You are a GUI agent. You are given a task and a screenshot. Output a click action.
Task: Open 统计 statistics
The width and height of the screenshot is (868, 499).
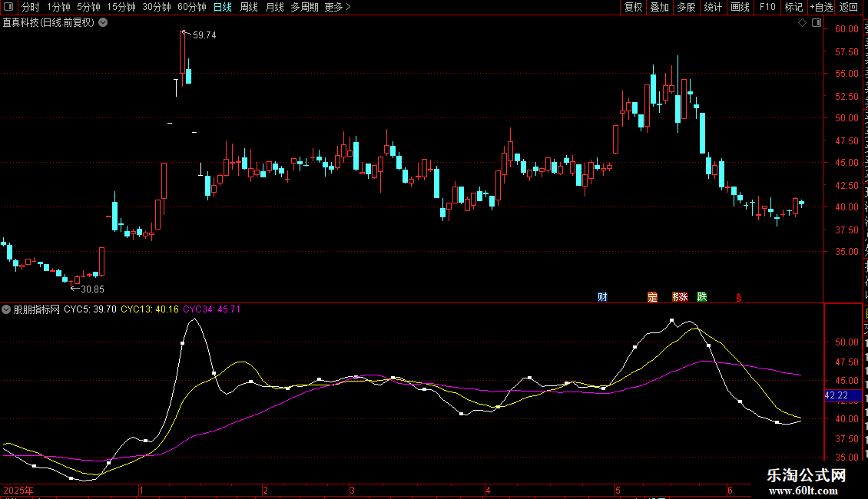click(712, 7)
